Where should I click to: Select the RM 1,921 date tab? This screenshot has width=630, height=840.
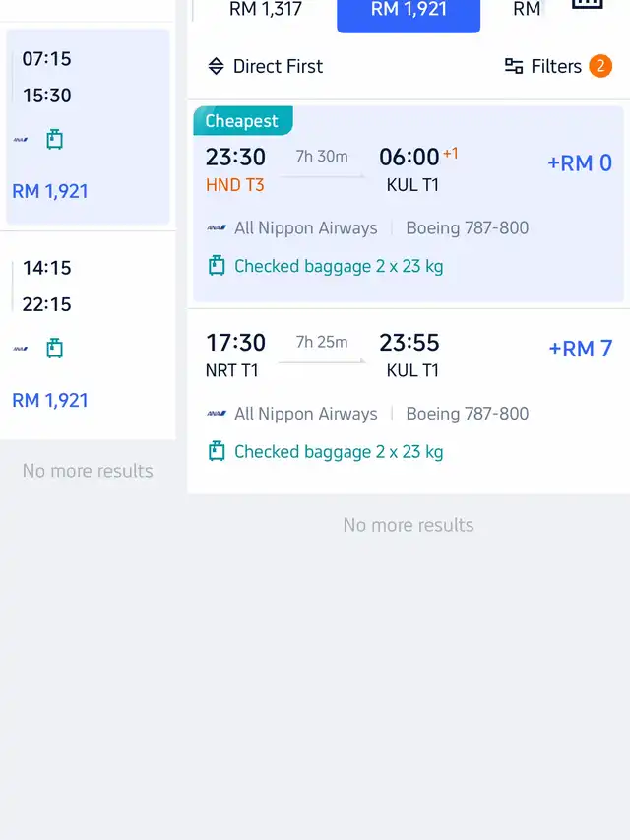point(409,11)
